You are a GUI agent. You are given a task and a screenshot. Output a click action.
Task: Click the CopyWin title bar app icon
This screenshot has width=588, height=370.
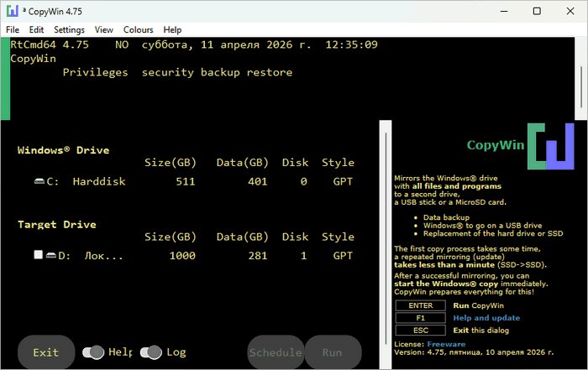13,11
